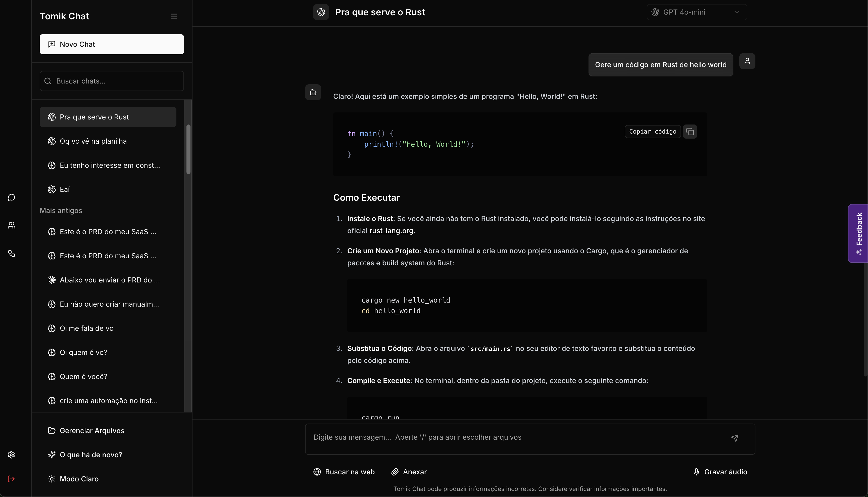The image size is (868, 497).
Task: Click the OpenAI icon on Eaí chat
Action: point(52,189)
